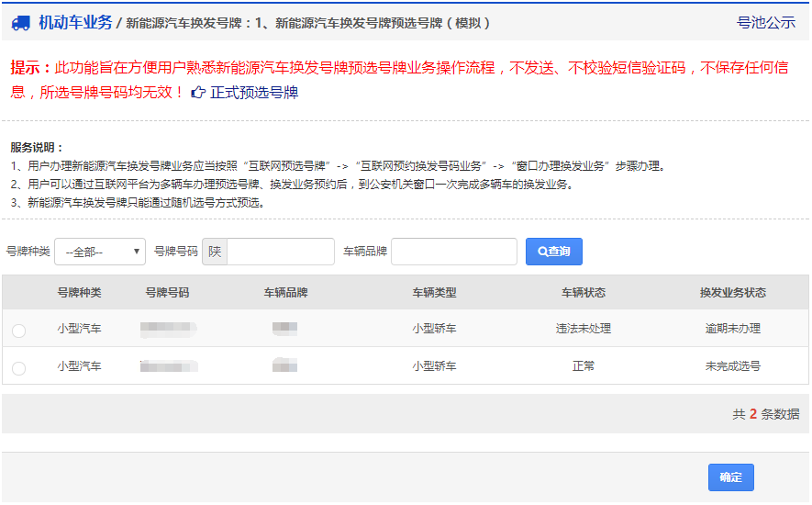Expand the 号牌种类 dropdown
This screenshot has height=505, width=812.
100,252
